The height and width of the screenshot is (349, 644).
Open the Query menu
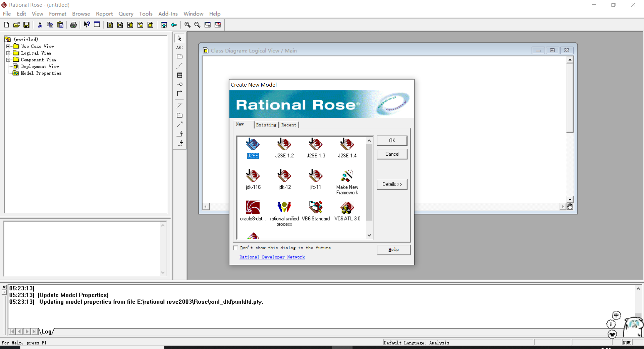coord(126,14)
